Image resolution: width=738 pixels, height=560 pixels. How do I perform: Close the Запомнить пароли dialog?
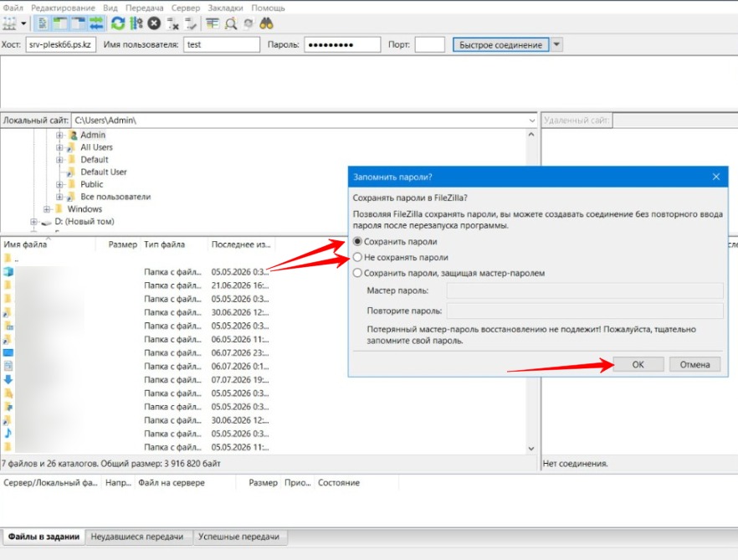[716, 177]
